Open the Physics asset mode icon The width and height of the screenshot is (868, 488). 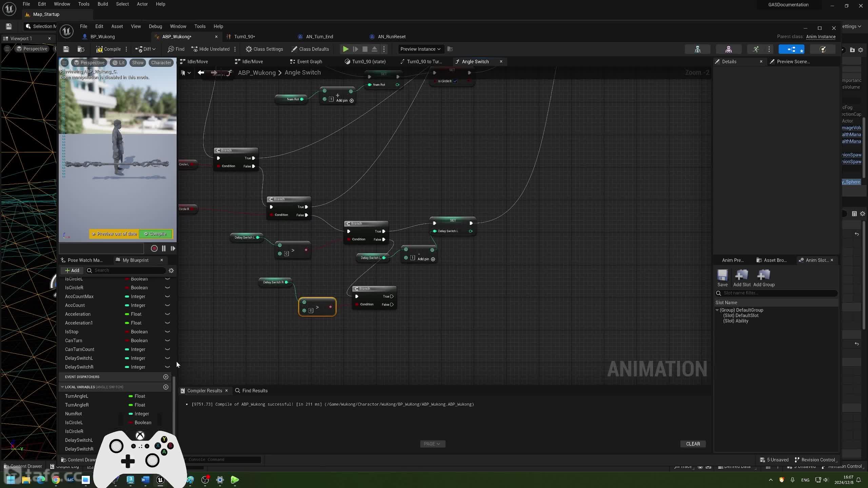coord(823,49)
